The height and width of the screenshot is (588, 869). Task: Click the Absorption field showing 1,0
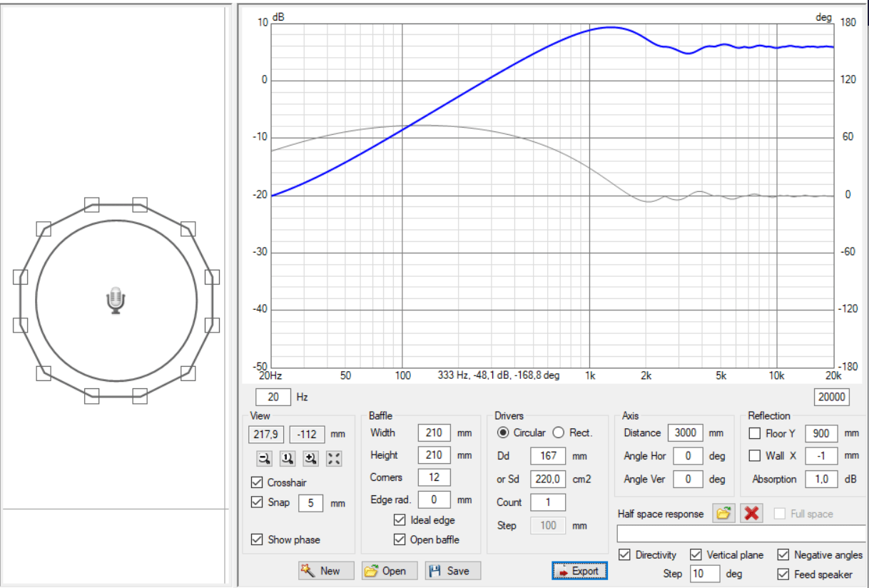point(821,479)
